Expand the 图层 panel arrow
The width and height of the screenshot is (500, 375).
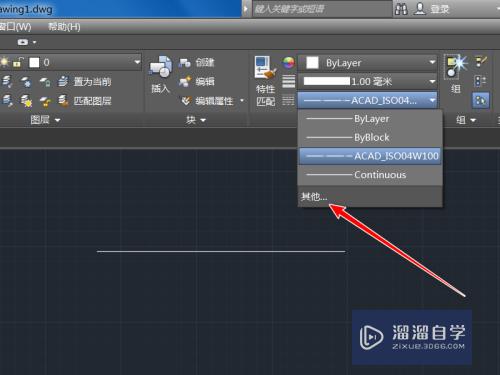(x=57, y=120)
